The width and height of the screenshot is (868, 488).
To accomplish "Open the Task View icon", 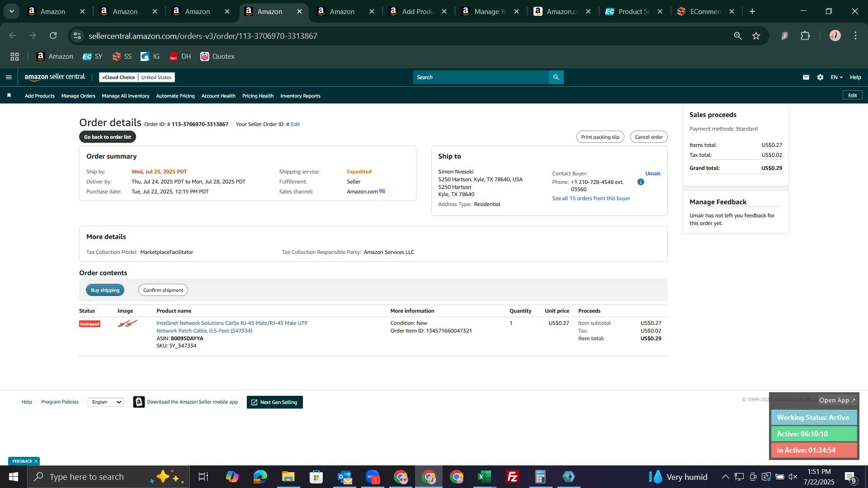I will tap(203, 477).
